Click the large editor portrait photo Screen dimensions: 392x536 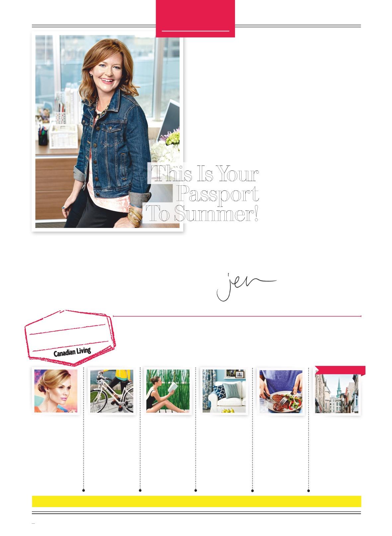(x=107, y=131)
